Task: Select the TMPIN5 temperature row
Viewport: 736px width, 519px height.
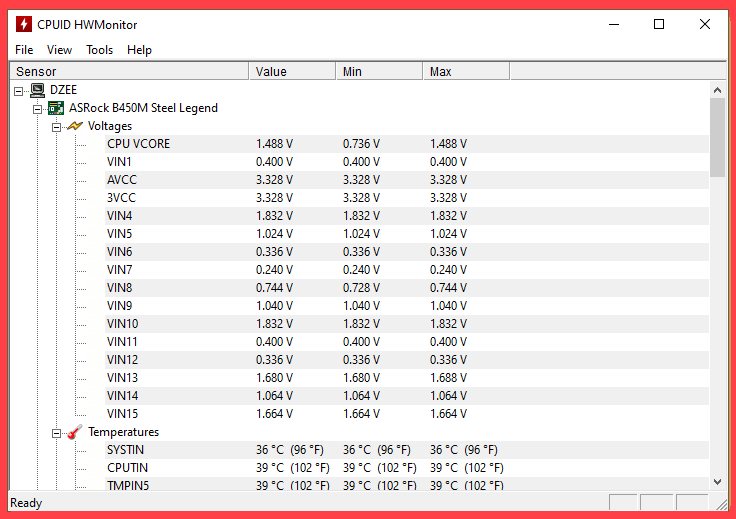Action: [x=406, y=484]
